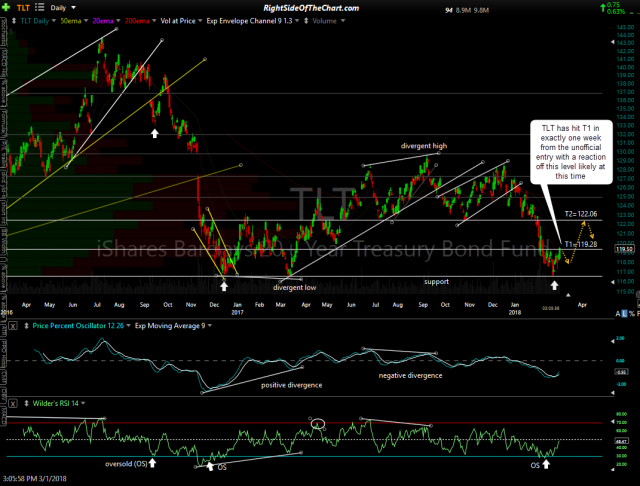Select the 'oversold (OS)' RSI label
This screenshot has width=640, height=486.
pos(126,464)
